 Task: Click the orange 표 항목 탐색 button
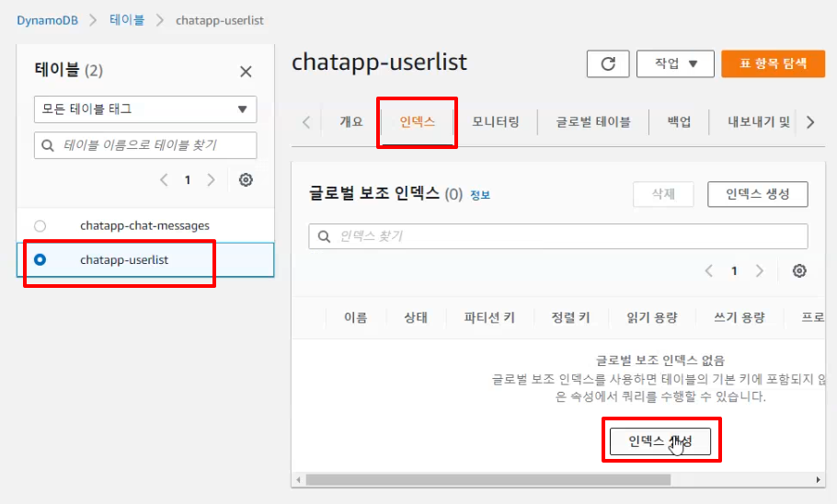point(773,64)
